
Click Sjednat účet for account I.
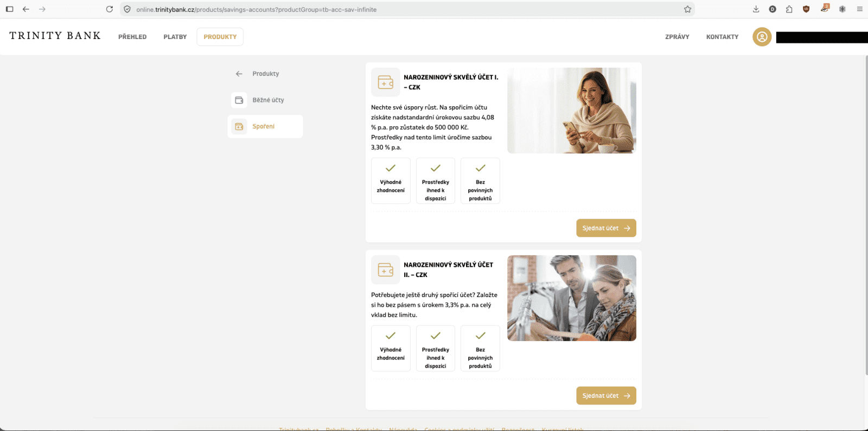point(606,228)
